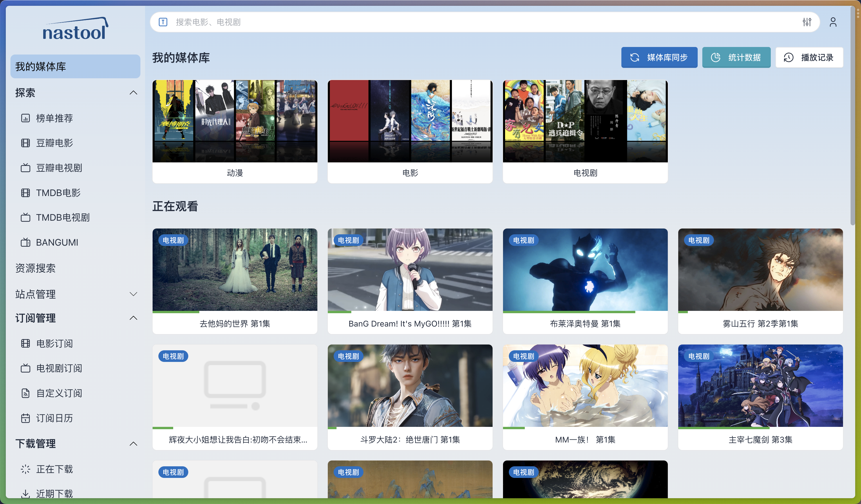Viewport: 861px width, 504px height.
Task: Open 主宰七魔剑 第3集 thumbnail
Action: [761, 385]
